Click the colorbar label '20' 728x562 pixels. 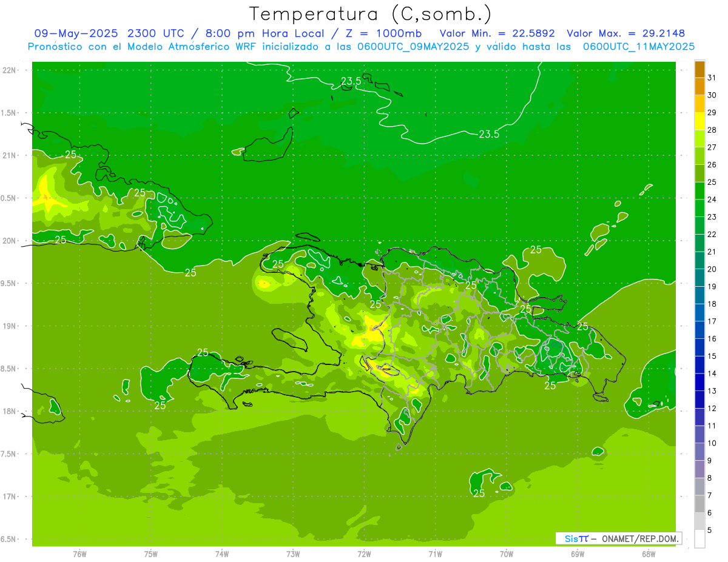[712, 269]
